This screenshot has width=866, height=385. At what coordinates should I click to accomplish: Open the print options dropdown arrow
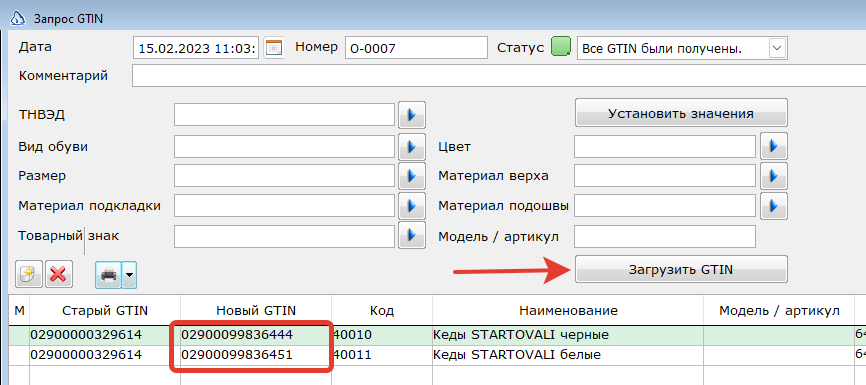point(129,275)
